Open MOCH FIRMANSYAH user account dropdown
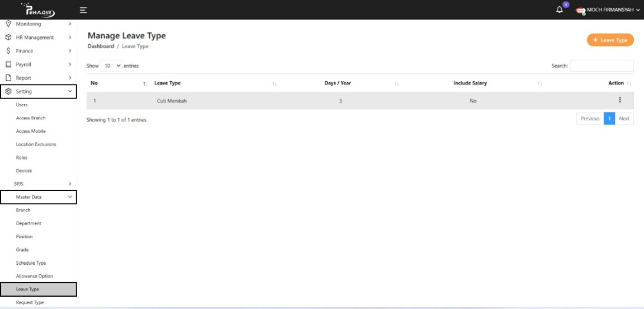This screenshot has width=644, height=309. (608, 10)
